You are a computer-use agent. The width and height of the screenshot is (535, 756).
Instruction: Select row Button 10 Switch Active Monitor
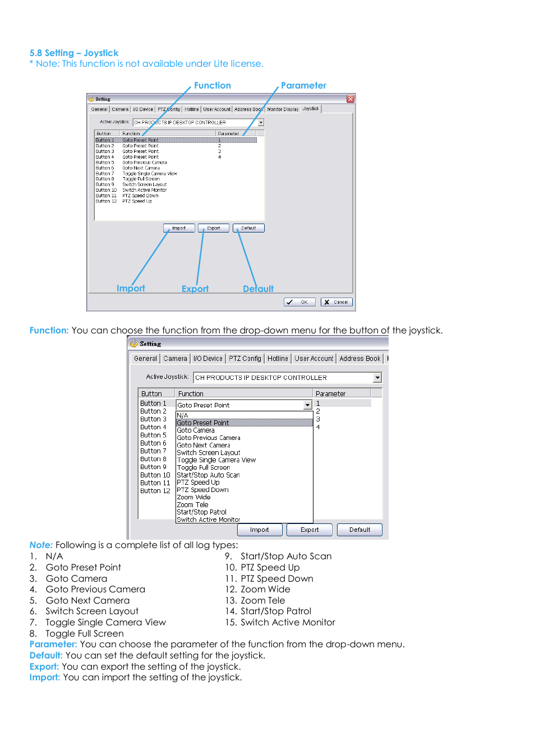click(176, 190)
